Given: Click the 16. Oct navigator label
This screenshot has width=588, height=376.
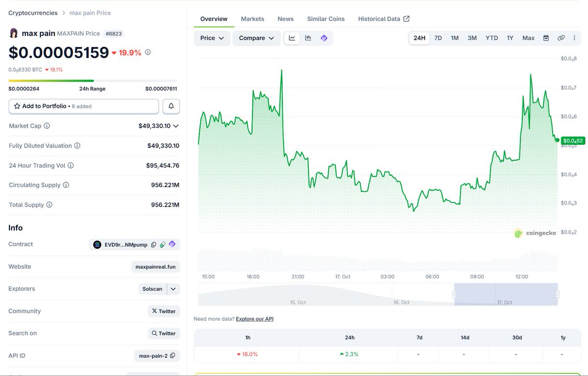Looking at the screenshot, I should [401, 303].
